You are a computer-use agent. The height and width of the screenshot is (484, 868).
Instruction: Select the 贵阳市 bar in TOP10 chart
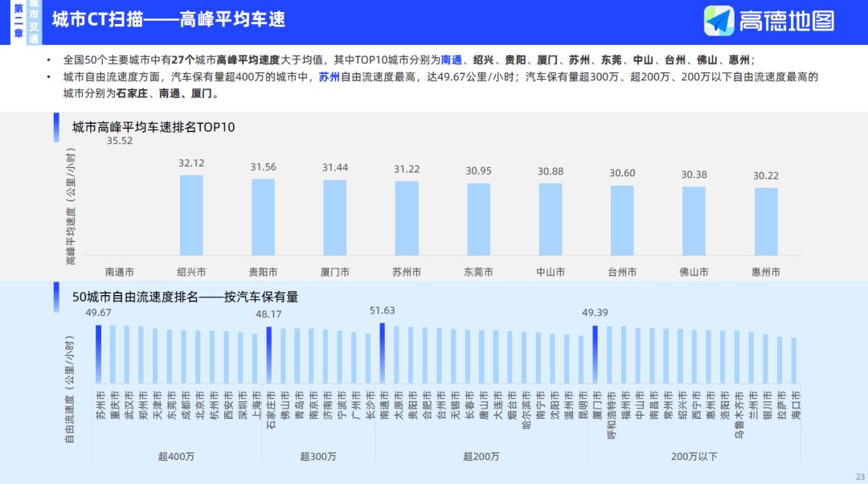click(x=263, y=217)
